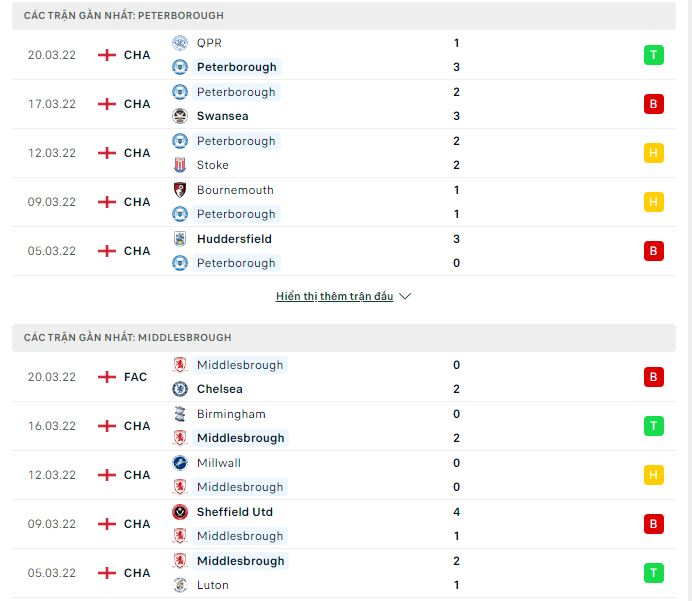This screenshot has width=692, height=601.
Task: Click the Huddersfield club crest
Action: click(x=180, y=239)
